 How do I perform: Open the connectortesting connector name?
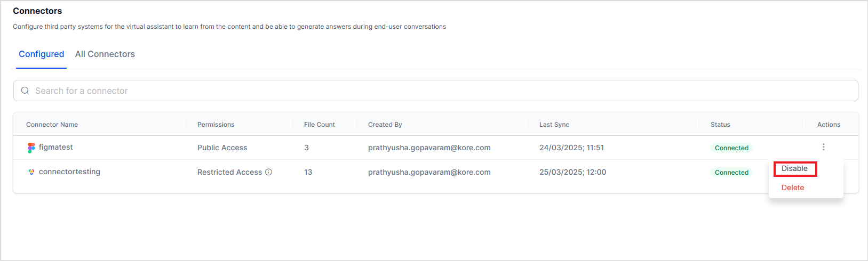pyautogui.click(x=69, y=172)
